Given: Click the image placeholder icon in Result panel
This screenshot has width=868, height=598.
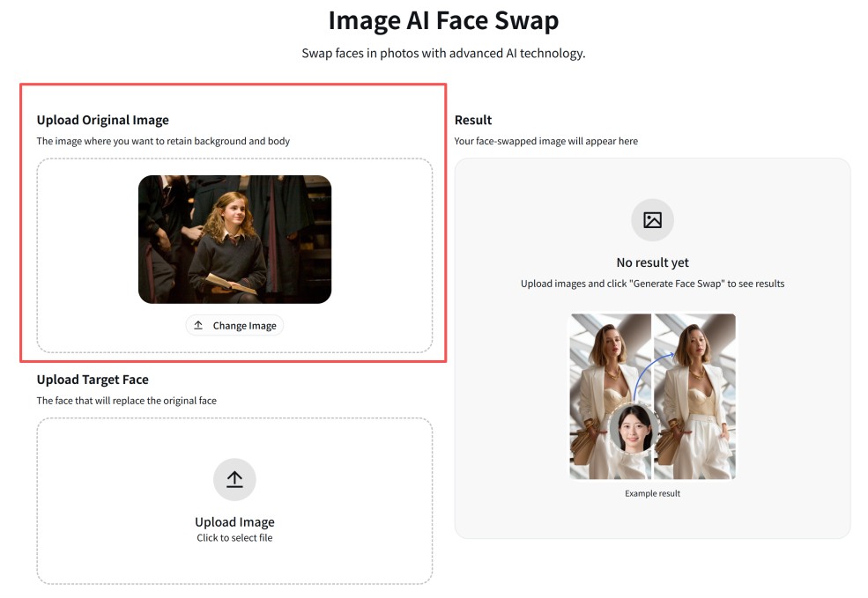Looking at the screenshot, I should 652,220.
